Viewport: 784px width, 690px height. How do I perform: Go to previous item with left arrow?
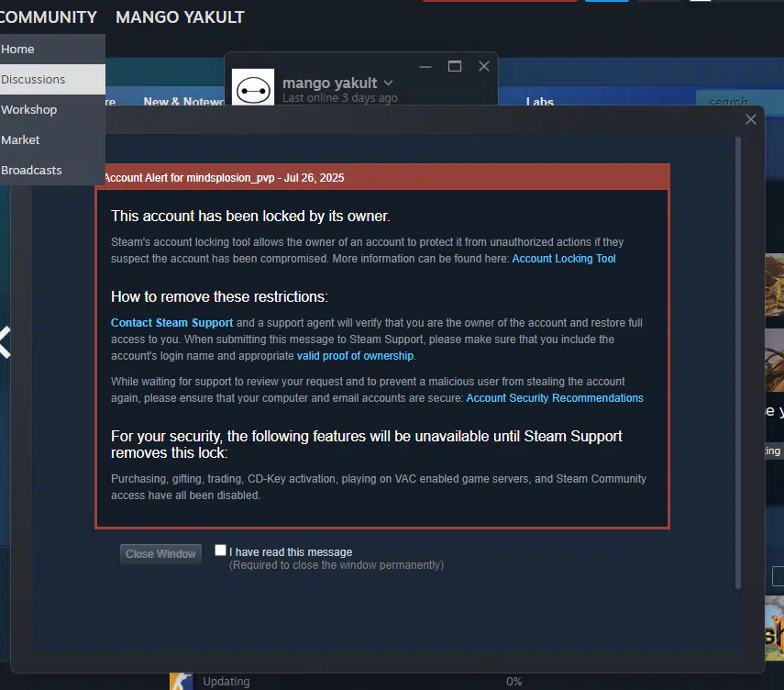coord(5,342)
